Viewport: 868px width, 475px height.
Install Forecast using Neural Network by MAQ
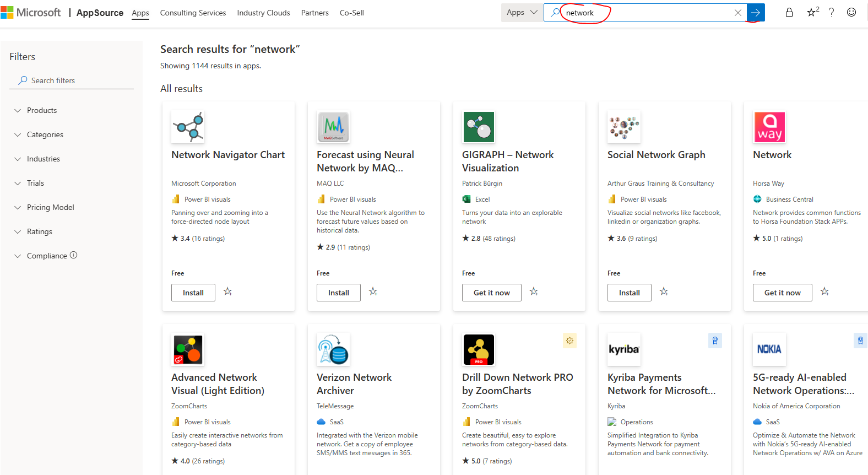[x=339, y=293]
